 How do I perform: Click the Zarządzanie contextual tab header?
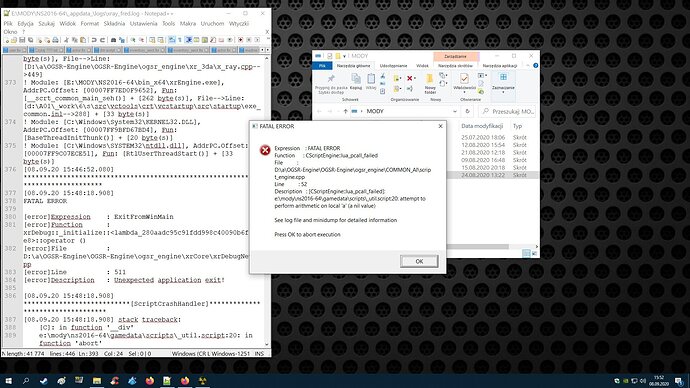[455, 56]
